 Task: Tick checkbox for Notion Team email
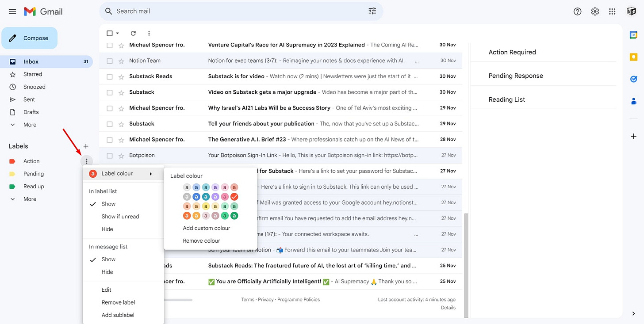pos(110,61)
